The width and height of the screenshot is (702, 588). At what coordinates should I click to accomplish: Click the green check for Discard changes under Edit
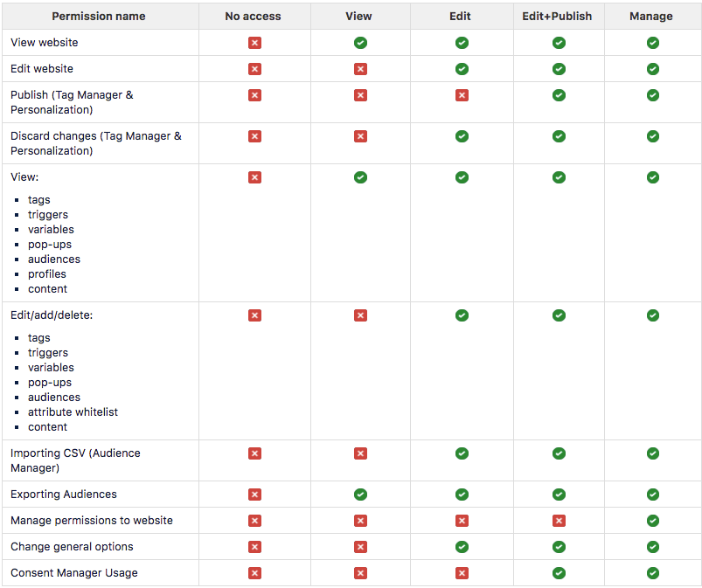(x=462, y=136)
